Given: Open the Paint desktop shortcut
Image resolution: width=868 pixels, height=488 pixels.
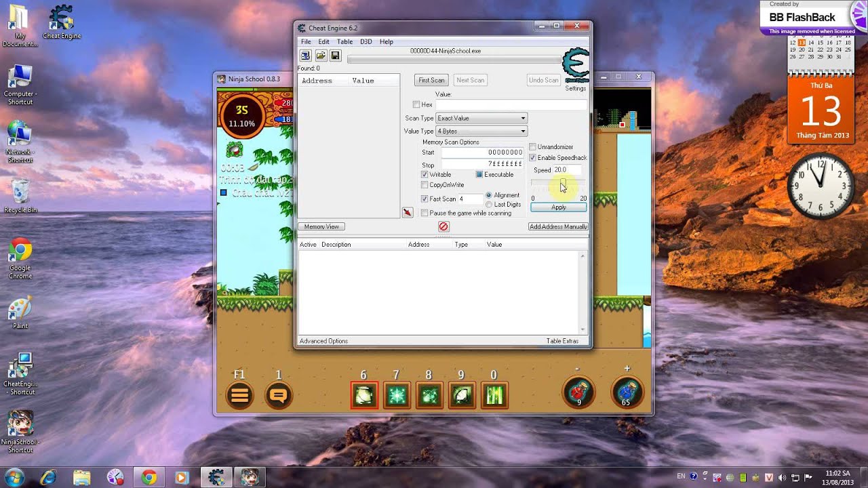Looking at the screenshot, I should 20,313.
